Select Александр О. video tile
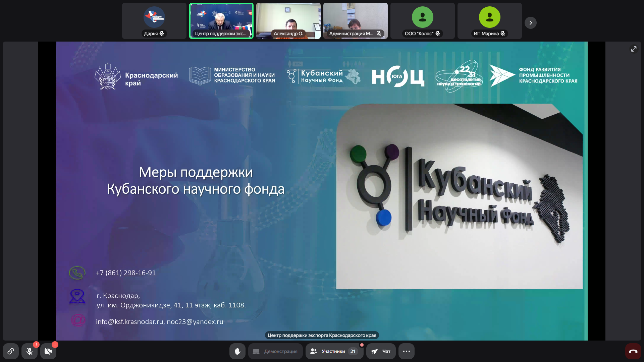Image resolution: width=644 pixels, height=362 pixels. 288,18
